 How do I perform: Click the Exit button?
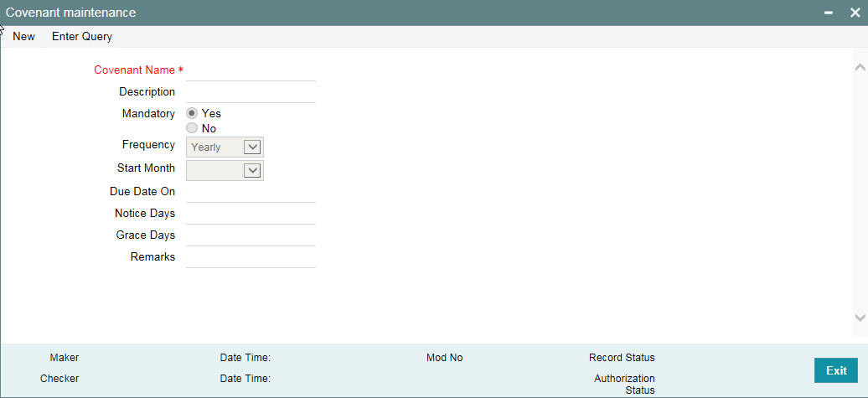point(836,370)
